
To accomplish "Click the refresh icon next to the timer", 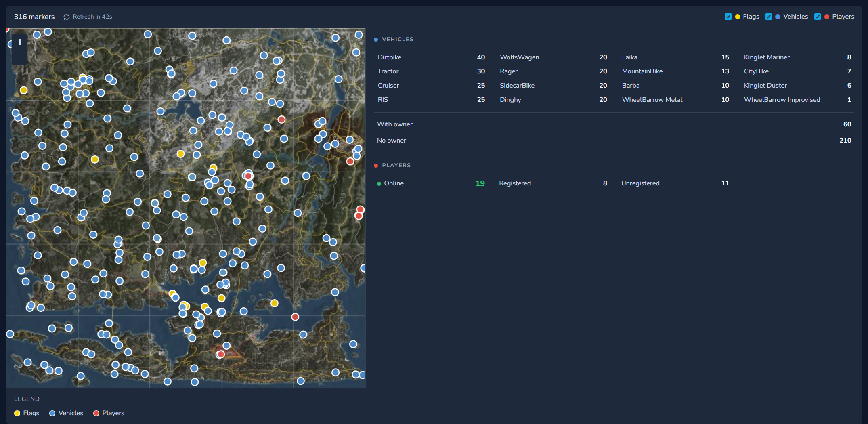I will click(66, 17).
